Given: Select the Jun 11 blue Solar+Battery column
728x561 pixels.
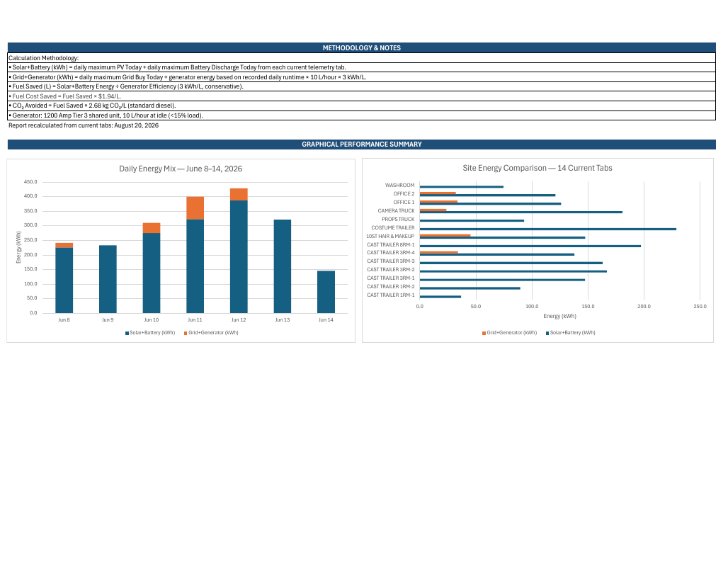Looking at the screenshot, I should click(x=195, y=266).
